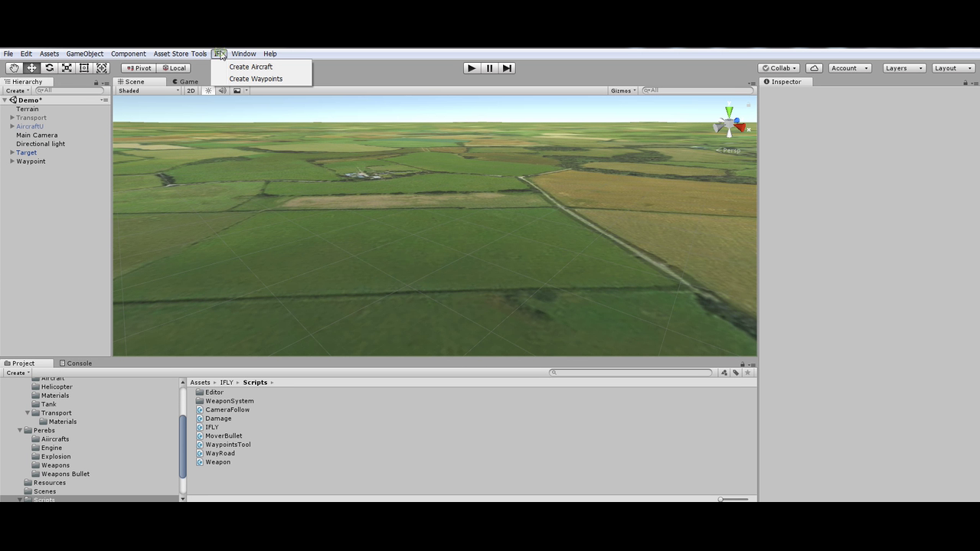
Task: Choose Create Aircraft menu entry
Action: tap(250, 67)
